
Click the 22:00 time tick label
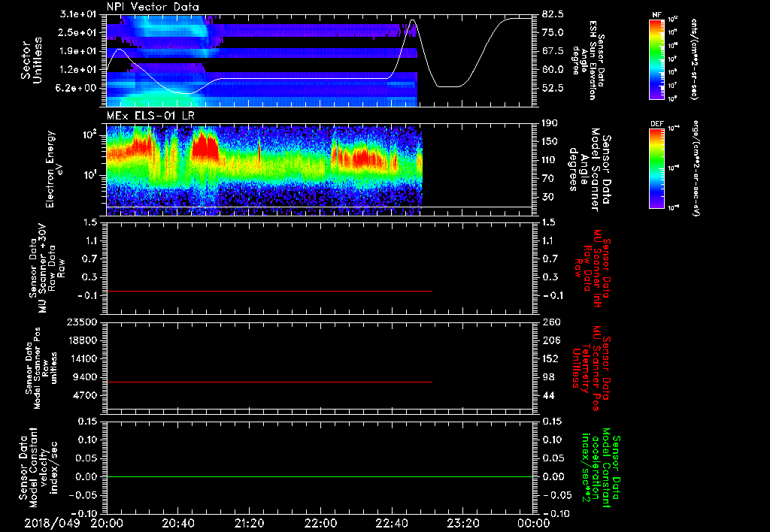[320, 523]
